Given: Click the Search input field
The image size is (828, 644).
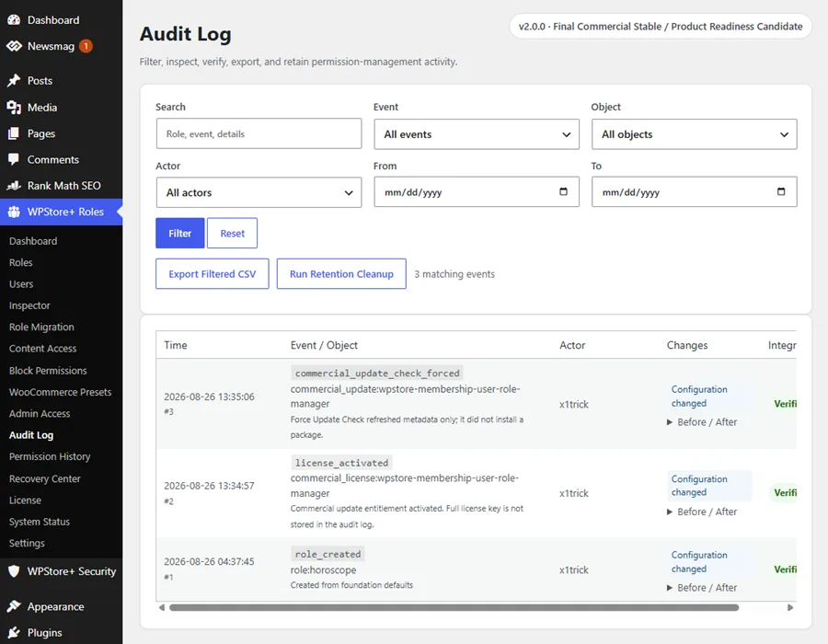Looking at the screenshot, I should click(259, 133).
